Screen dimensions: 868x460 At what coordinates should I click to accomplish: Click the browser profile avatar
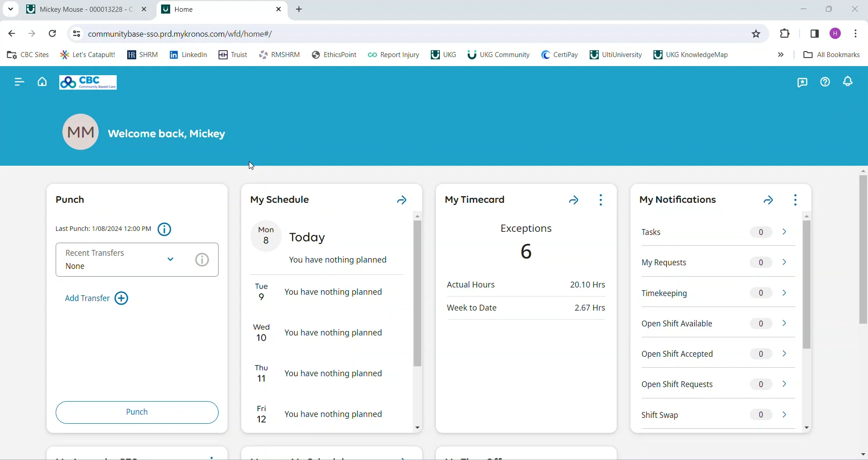[835, 34]
